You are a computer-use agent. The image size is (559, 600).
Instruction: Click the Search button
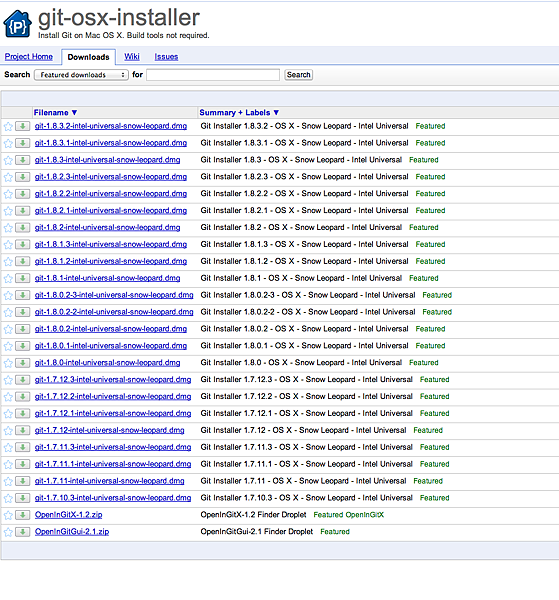pos(298,75)
